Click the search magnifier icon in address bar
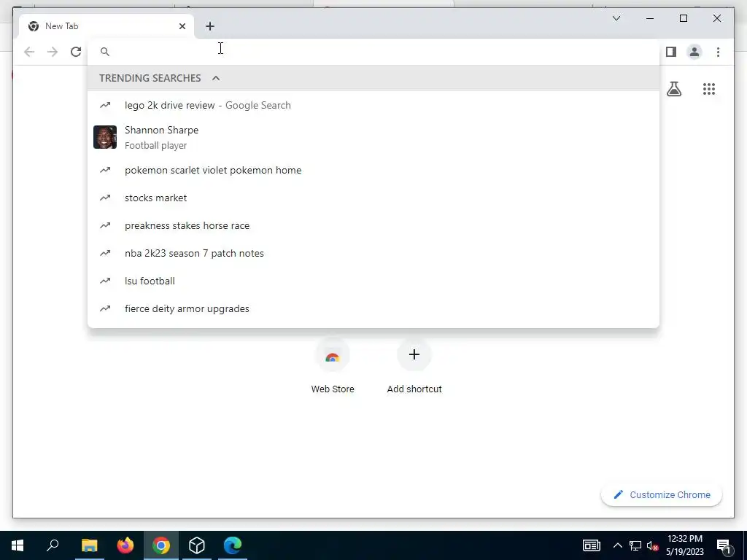The image size is (747, 560). point(105,52)
